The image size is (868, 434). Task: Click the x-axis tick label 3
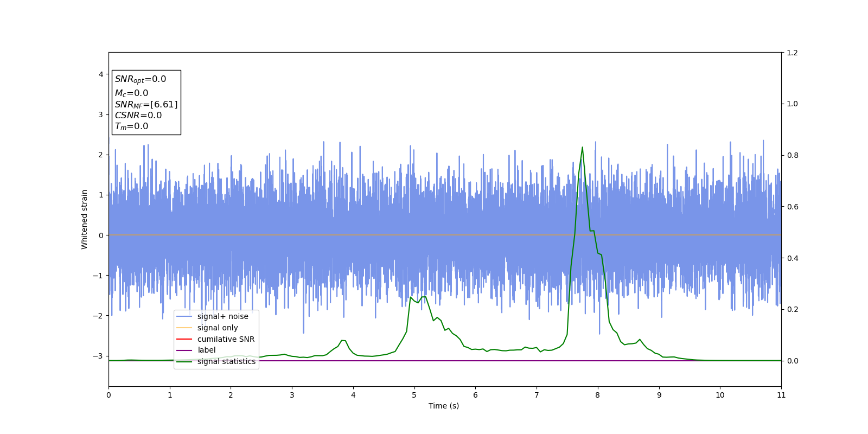click(x=292, y=395)
